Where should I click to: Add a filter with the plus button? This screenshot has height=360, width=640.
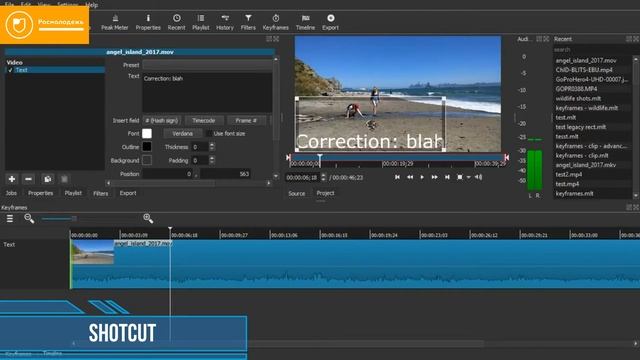tap(12, 179)
